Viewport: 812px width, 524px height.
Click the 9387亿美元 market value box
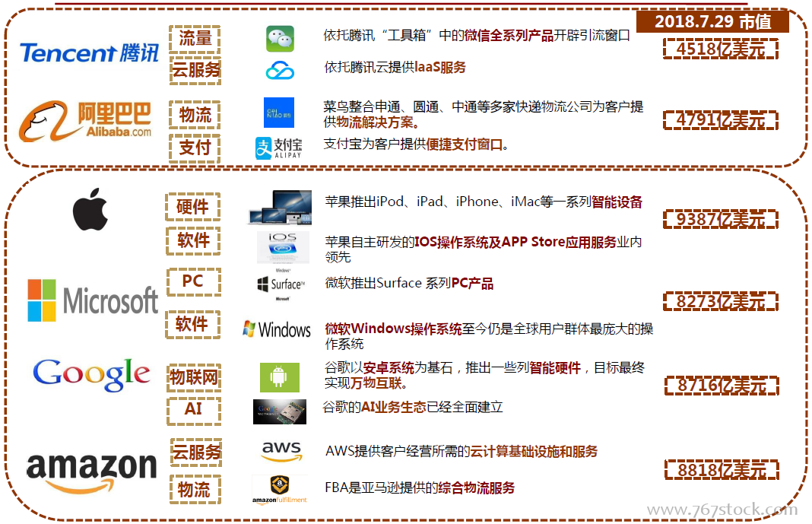[x=720, y=220]
